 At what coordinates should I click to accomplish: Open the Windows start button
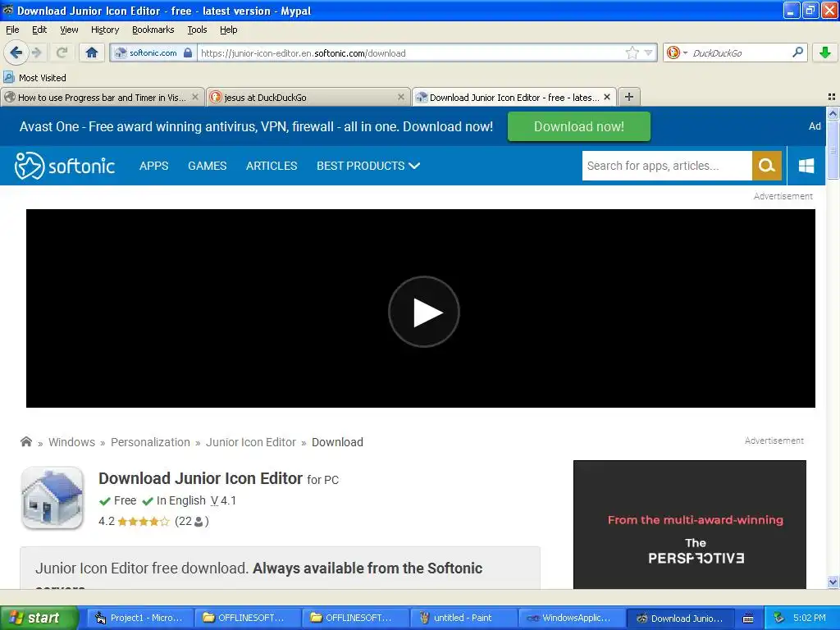39,618
